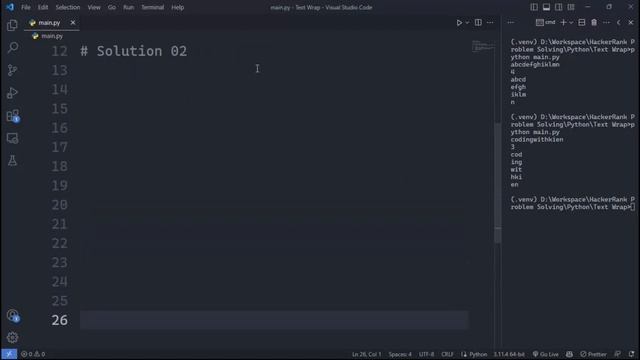Open the Help menu
This screenshot has height=360, width=640.
click(x=178, y=7)
